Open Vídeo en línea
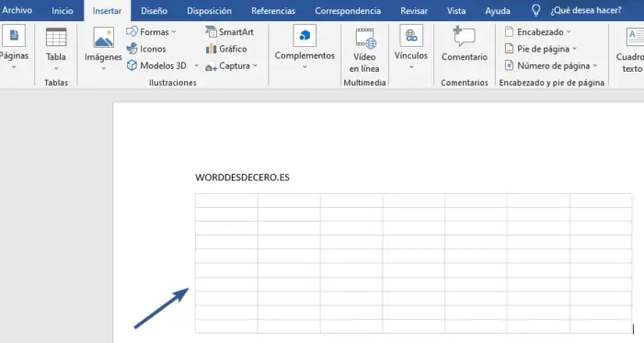The image size is (644, 343). 364,51
